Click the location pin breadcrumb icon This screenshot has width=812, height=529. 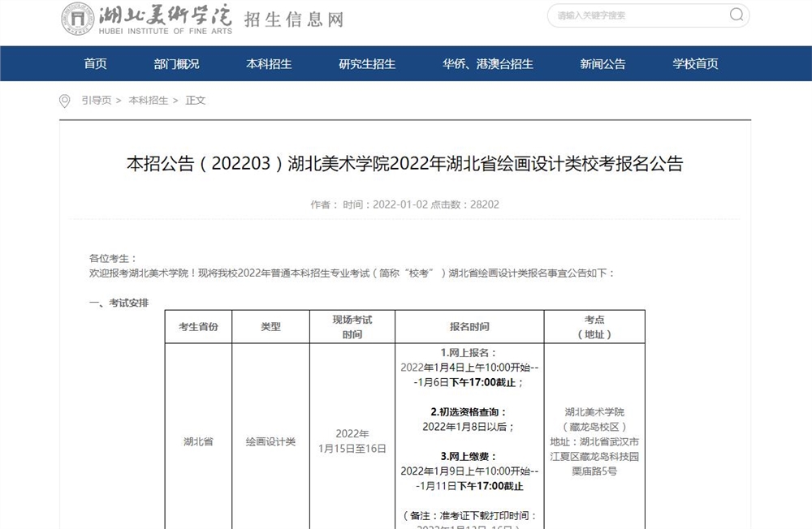(x=65, y=101)
